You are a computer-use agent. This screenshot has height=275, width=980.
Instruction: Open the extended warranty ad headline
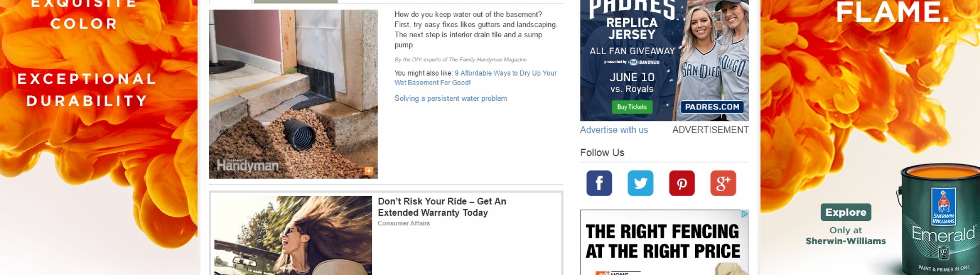(x=442, y=207)
